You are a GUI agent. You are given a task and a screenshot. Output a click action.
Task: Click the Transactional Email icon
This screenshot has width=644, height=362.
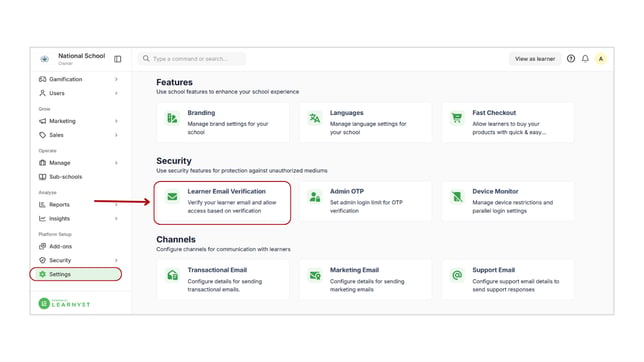point(172,275)
